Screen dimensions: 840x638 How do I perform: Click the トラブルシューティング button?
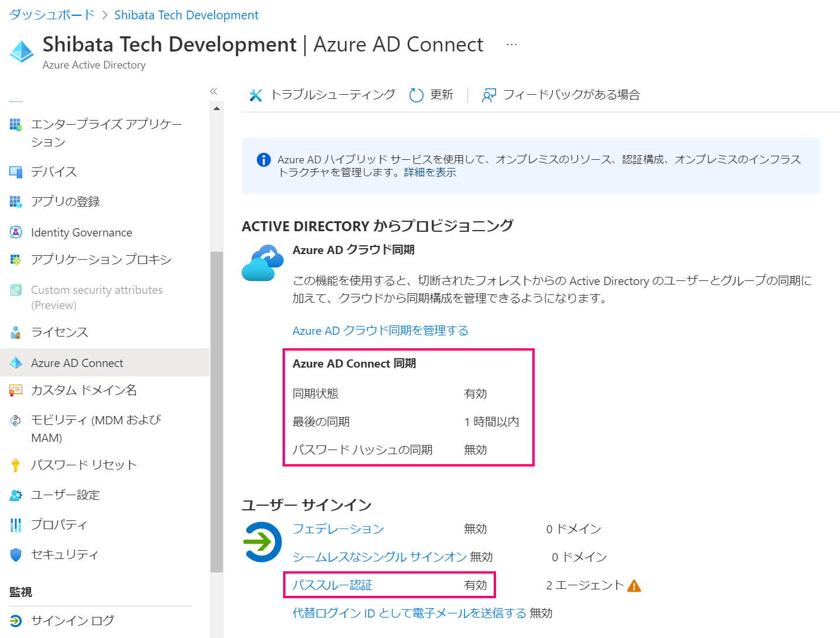pos(322,95)
